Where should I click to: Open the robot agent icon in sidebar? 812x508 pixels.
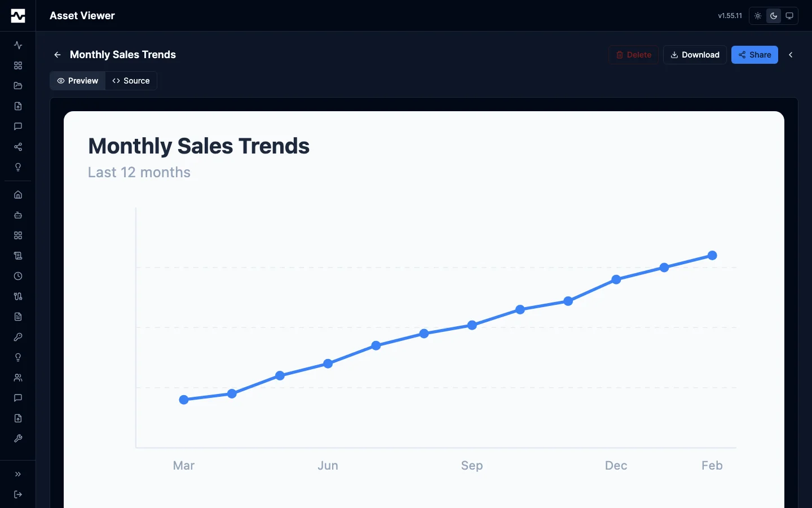click(18, 215)
